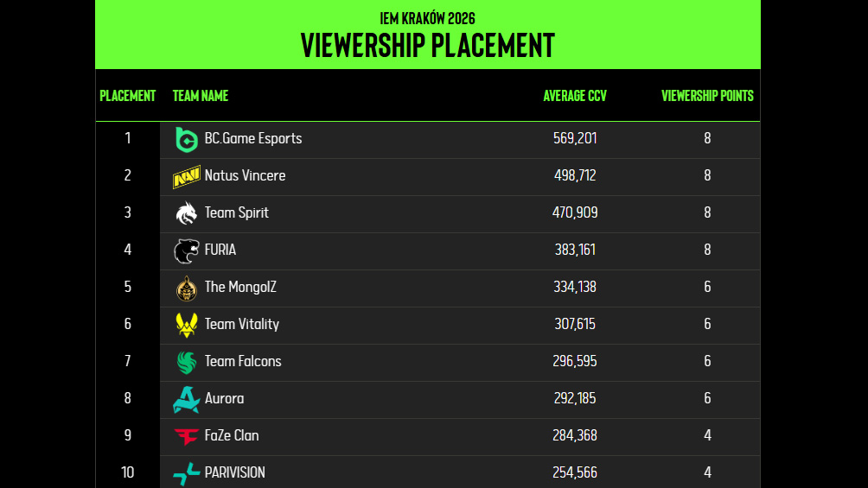Click the FURIA panther logo
This screenshot has height=488, width=868.
click(x=186, y=250)
